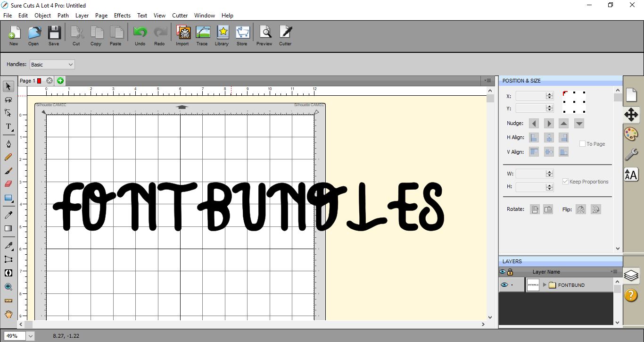
Task: Open the Object menu
Action: click(43, 16)
